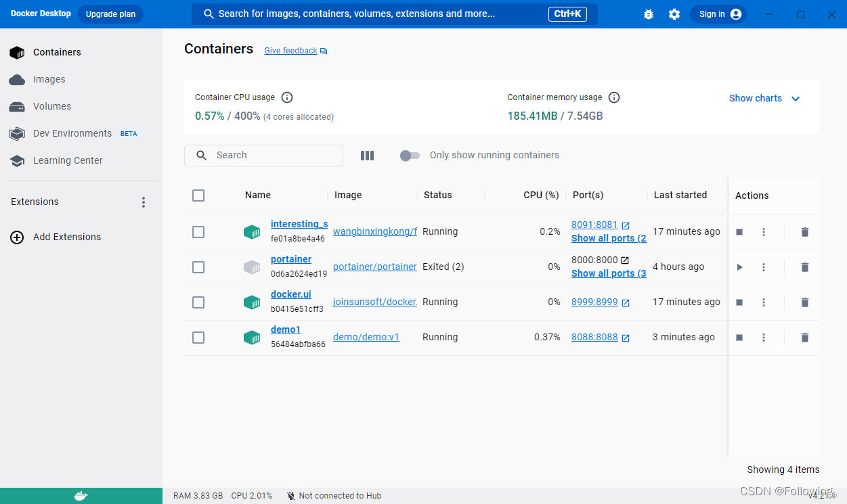
Task: Tick the portainer row checkbox
Action: coord(198,267)
